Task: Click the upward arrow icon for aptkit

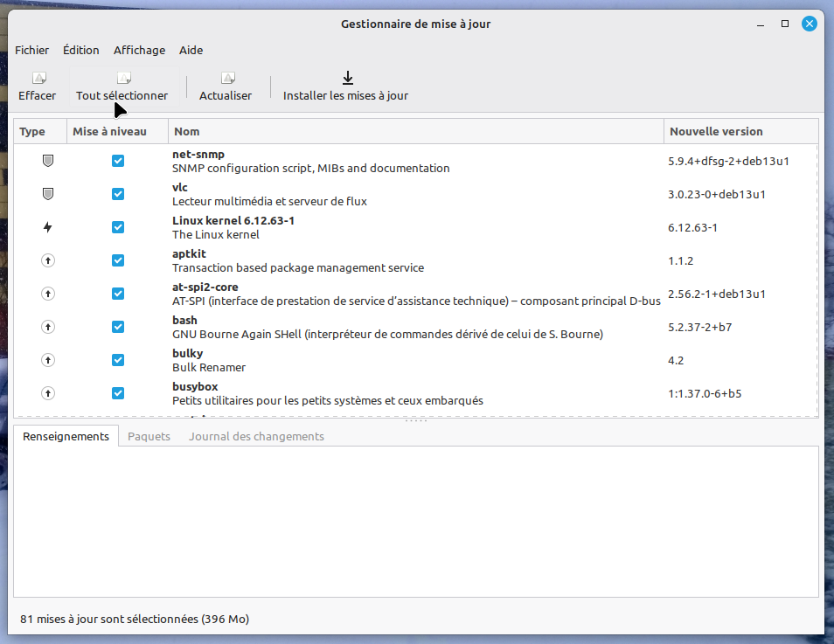Action: tap(48, 260)
